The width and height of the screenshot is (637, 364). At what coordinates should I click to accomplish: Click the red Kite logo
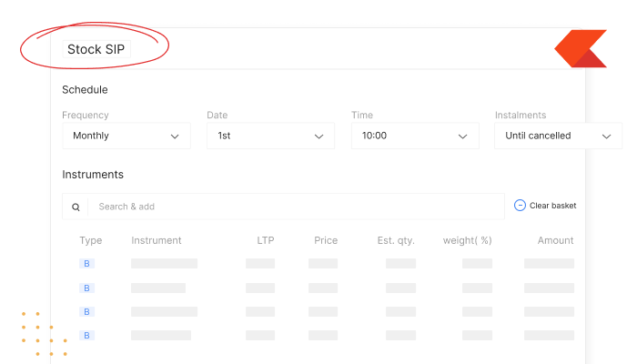pos(581,48)
